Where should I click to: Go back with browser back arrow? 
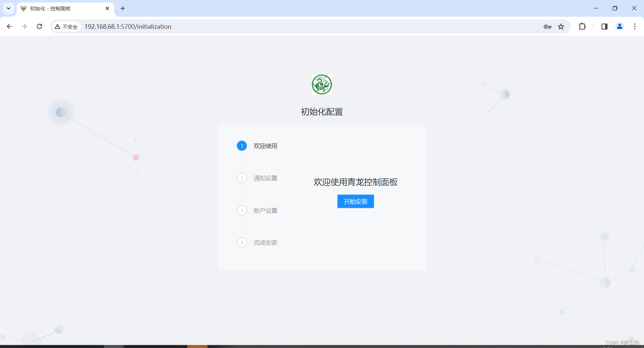(x=9, y=26)
